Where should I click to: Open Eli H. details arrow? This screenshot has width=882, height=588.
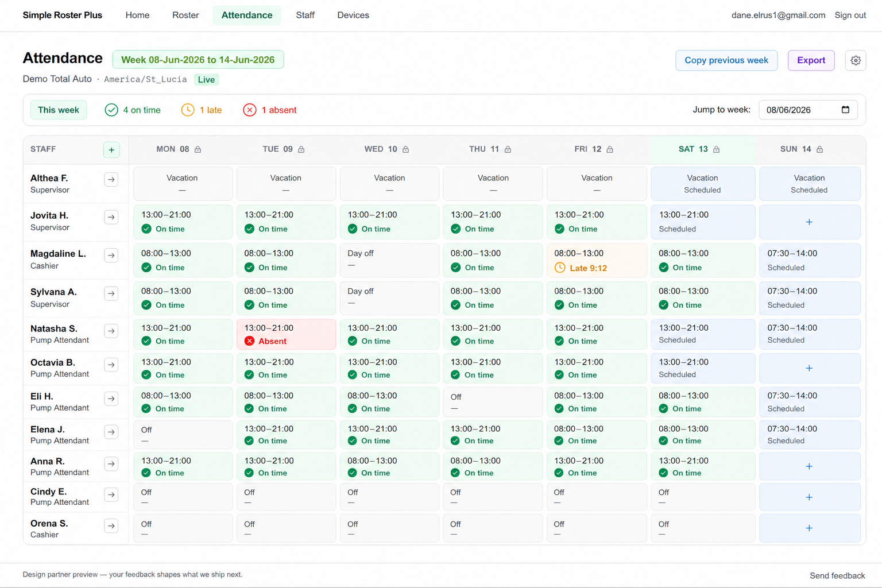pos(111,399)
